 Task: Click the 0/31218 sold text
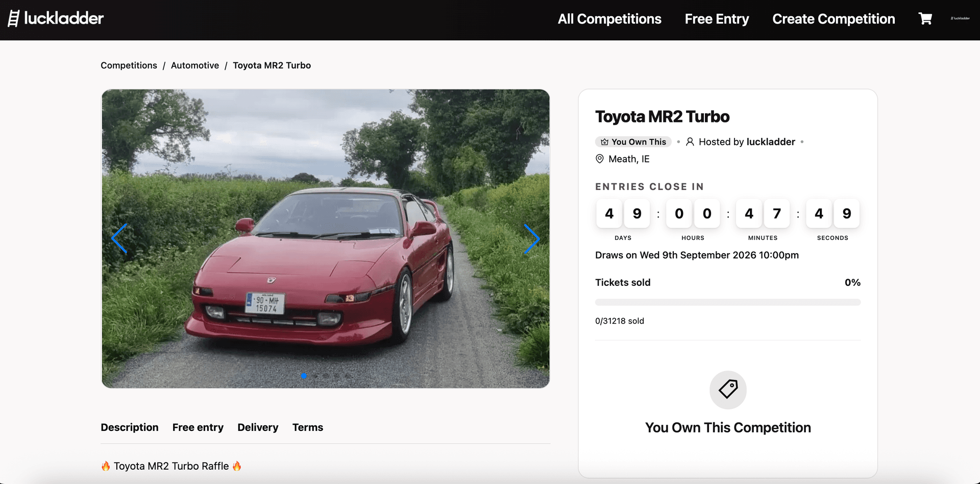click(620, 321)
